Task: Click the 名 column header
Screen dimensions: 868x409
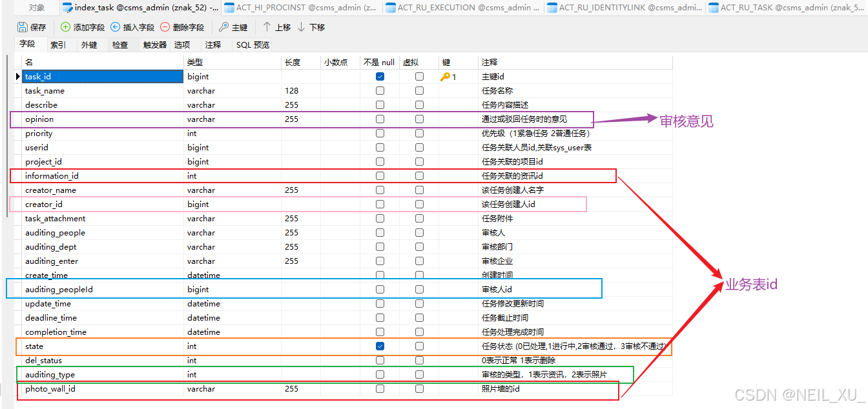Action: point(103,62)
